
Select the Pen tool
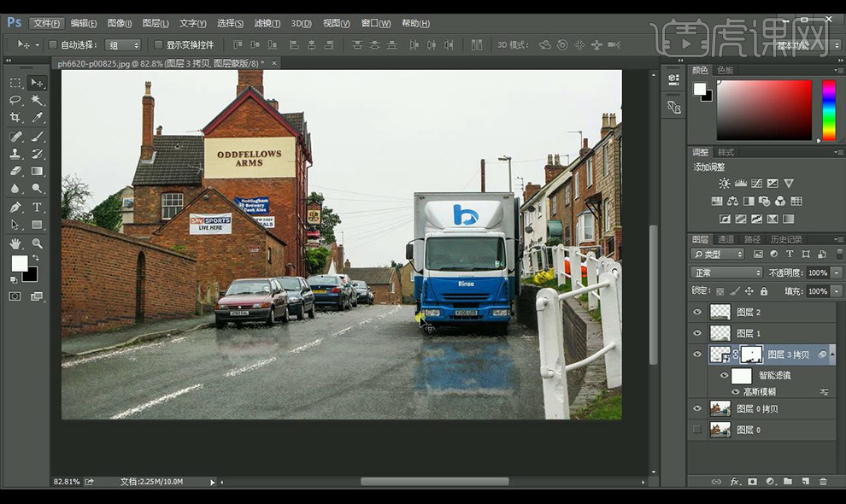(x=15, y=208)
